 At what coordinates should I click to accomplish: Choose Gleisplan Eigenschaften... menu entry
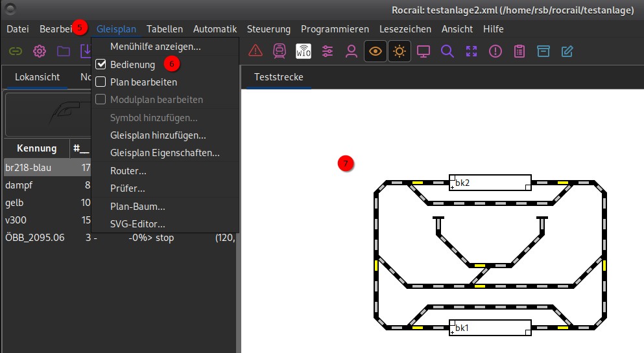165,154
